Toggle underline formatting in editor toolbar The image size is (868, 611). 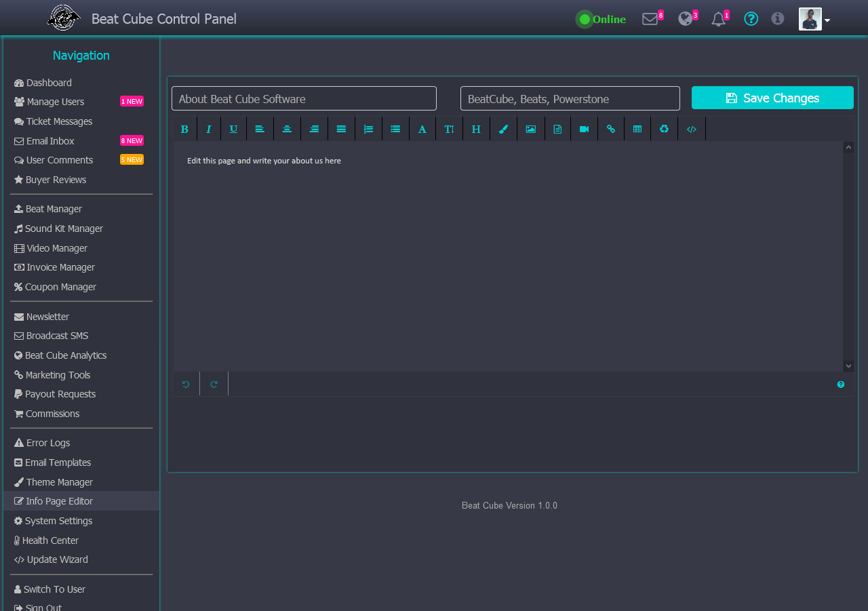coord(233,129)
